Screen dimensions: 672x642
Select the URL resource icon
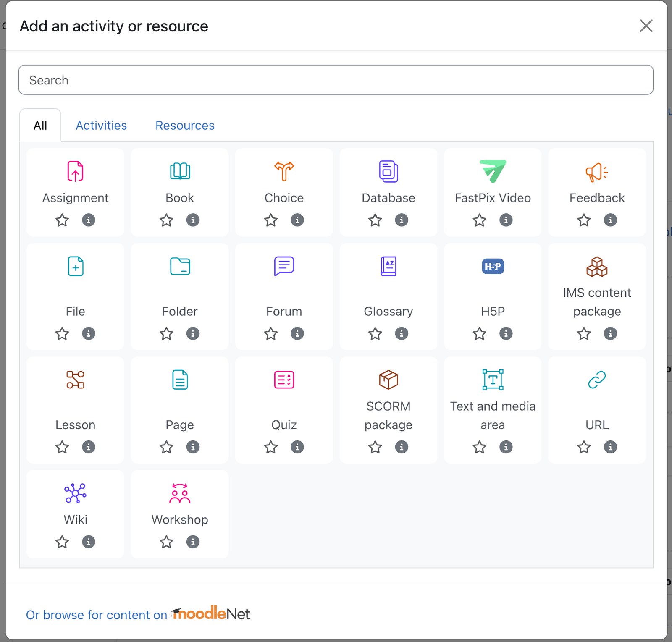click(597, 380)
